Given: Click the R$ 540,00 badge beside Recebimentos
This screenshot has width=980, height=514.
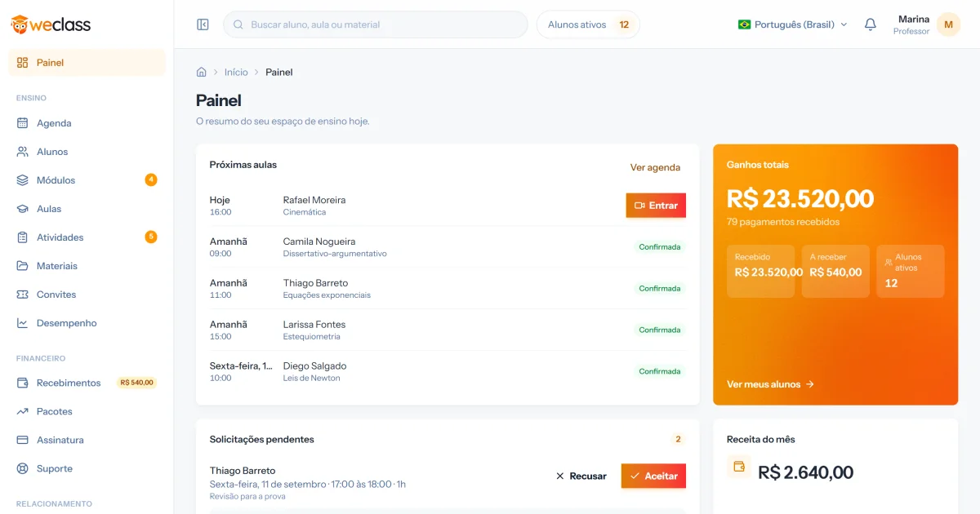Looking at the screenshot, I should pyautogui.click(x=136, y=383).
